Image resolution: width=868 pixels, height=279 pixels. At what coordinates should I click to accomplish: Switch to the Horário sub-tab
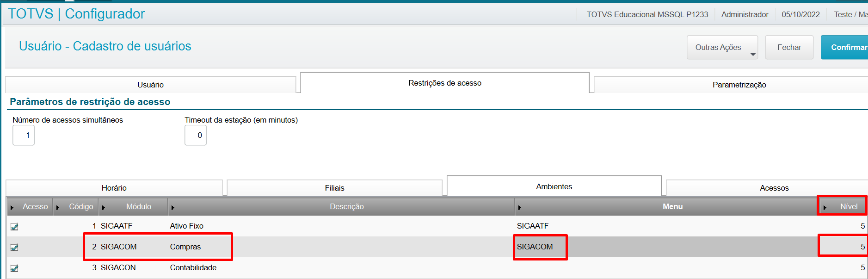click(x=114, y=188)
